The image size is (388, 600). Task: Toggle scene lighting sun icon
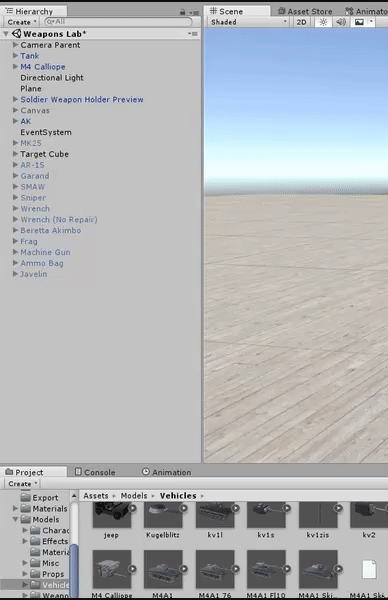(x=323, y=22)
